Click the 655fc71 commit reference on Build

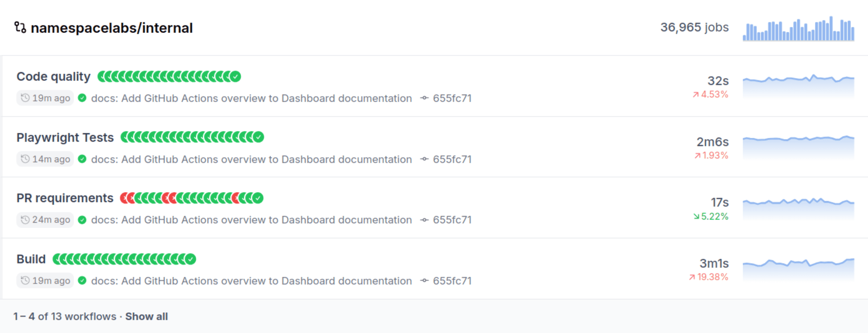pyautogui.click(x=452, y=281)
